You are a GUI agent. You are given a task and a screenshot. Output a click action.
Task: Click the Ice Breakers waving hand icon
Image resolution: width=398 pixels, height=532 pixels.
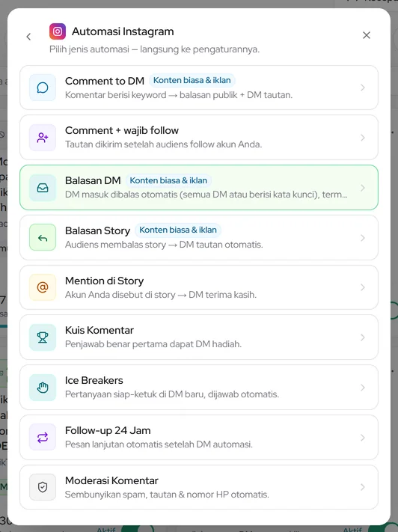coord(43,388)
